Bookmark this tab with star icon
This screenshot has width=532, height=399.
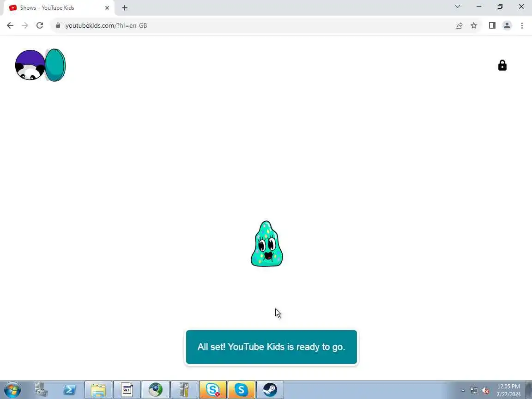click(474, 25)
